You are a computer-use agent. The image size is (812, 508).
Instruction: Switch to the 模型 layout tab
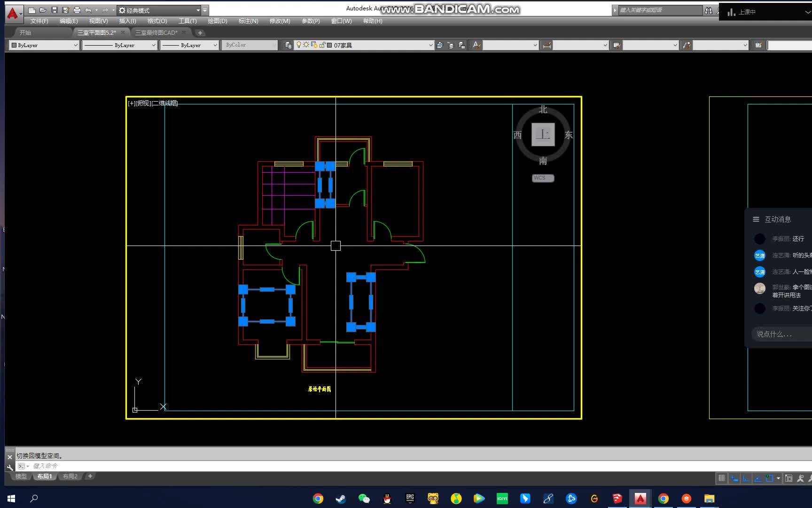pyautogui.click(x=21, y=476)
